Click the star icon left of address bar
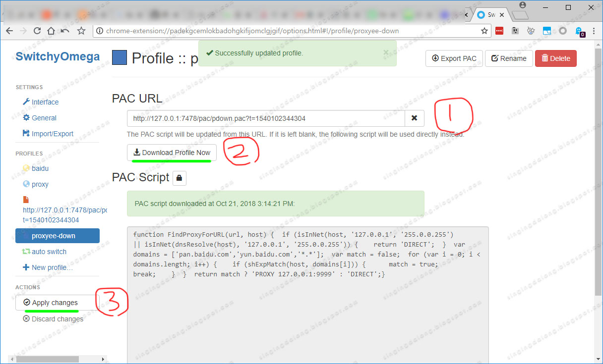This screenshot has width=603, height=364. click(81, 31)
